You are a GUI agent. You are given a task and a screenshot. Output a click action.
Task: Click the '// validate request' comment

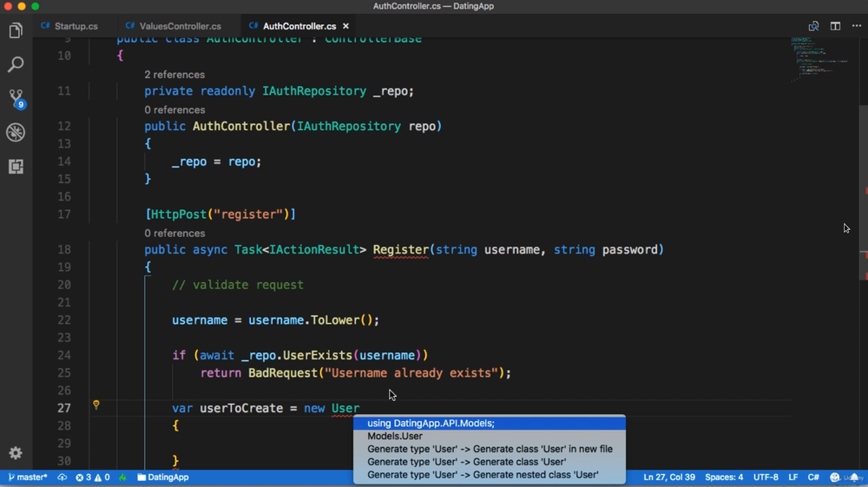pyautogui.click(x=238, y=285)
